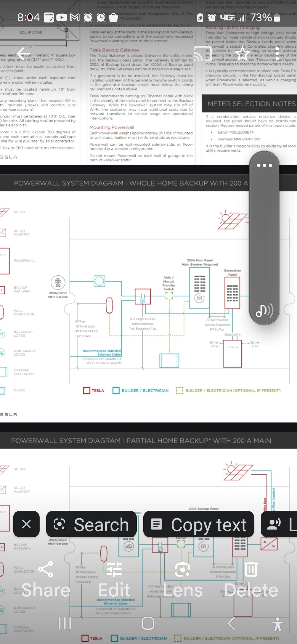297x644 pixels.
Task: Tap the 'Auto / Manual Transfer Switch' label
Action: [169, 283]
